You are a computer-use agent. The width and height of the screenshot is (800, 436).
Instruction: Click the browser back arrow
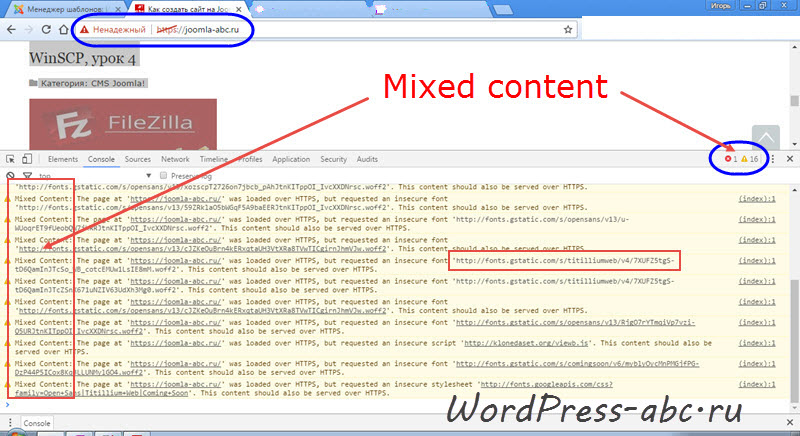(x=11, y=30)
